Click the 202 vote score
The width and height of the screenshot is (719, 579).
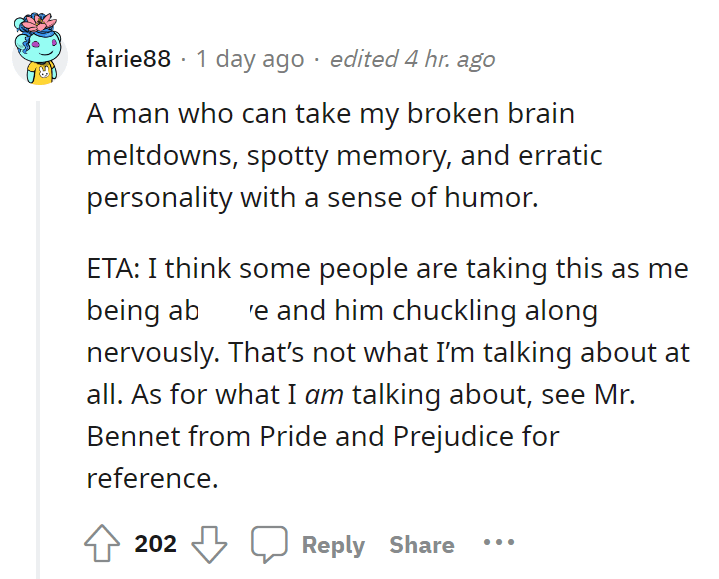tap(155, 544)
